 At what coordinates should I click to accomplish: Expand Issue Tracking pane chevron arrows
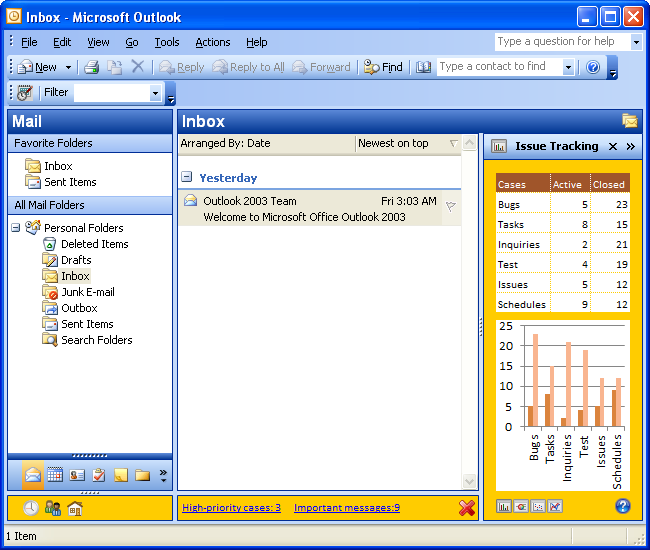(x=631, y=146)
